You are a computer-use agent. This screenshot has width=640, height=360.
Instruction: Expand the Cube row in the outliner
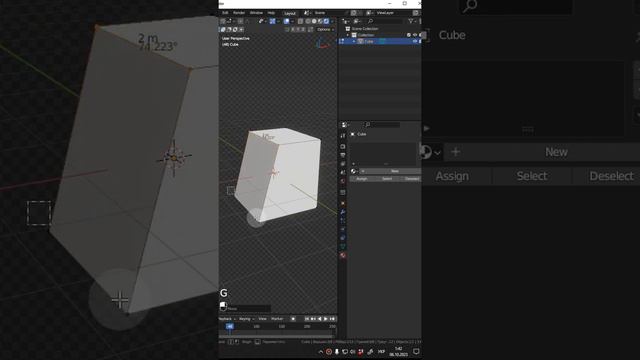pos(354,41)
